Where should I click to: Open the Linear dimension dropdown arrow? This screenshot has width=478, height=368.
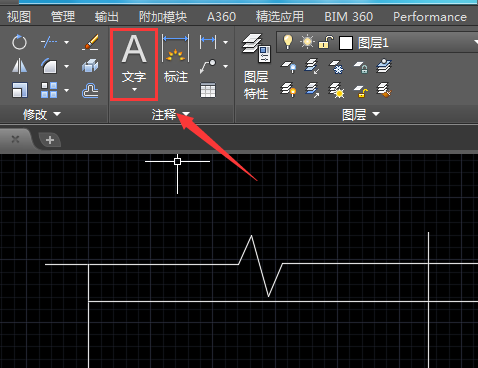pyautogui.click(x=225, y=42)
